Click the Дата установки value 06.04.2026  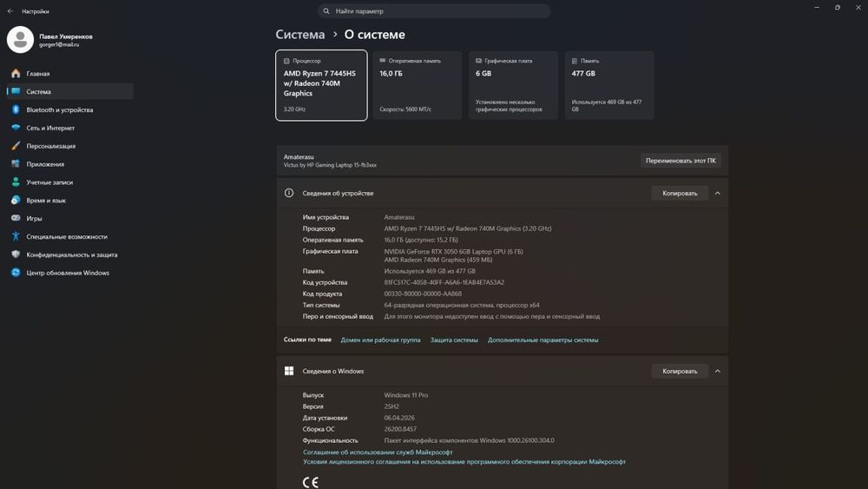click(x=399, y=418)
